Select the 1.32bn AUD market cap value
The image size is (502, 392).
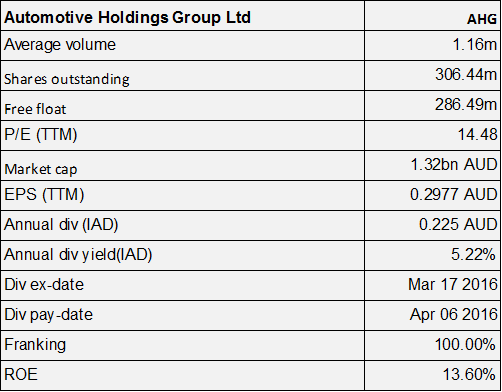(454, 164)
